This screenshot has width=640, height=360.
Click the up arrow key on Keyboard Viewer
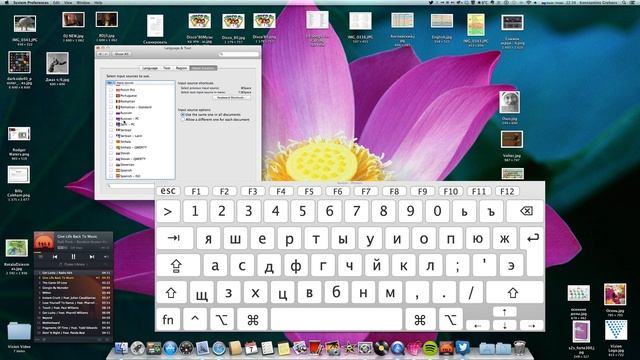point(504,312)
